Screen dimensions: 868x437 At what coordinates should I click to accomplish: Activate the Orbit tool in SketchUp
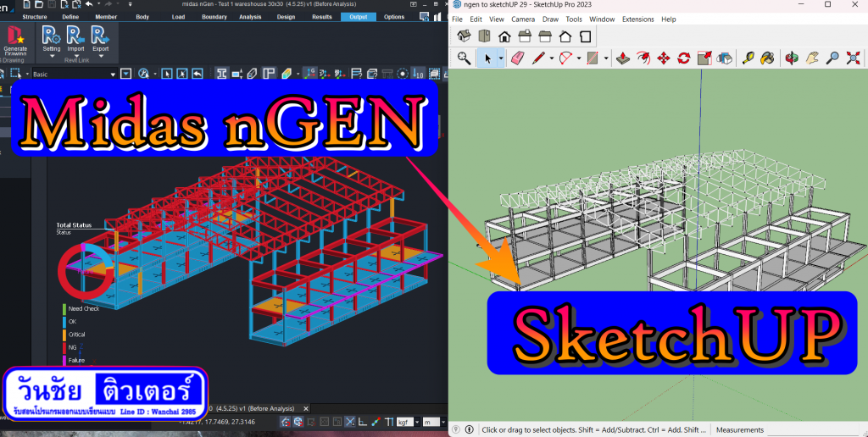[792, 58]
